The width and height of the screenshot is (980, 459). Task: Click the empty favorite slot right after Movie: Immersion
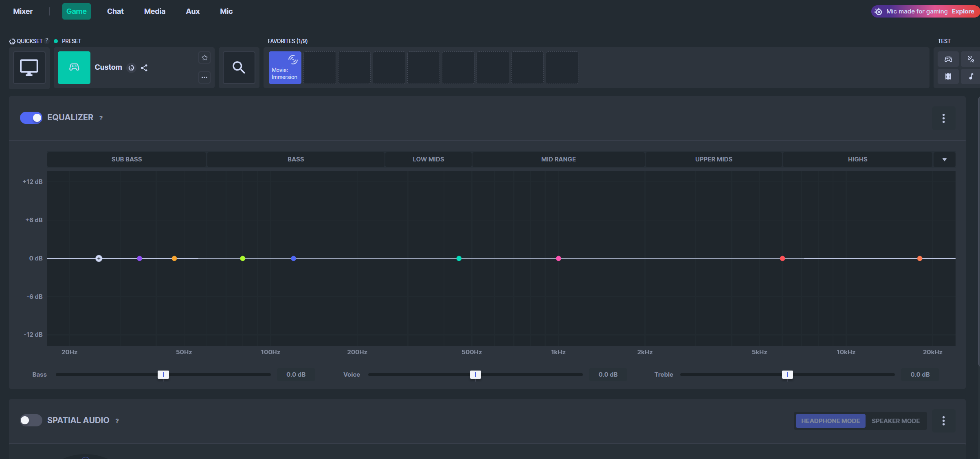point(320,68)
